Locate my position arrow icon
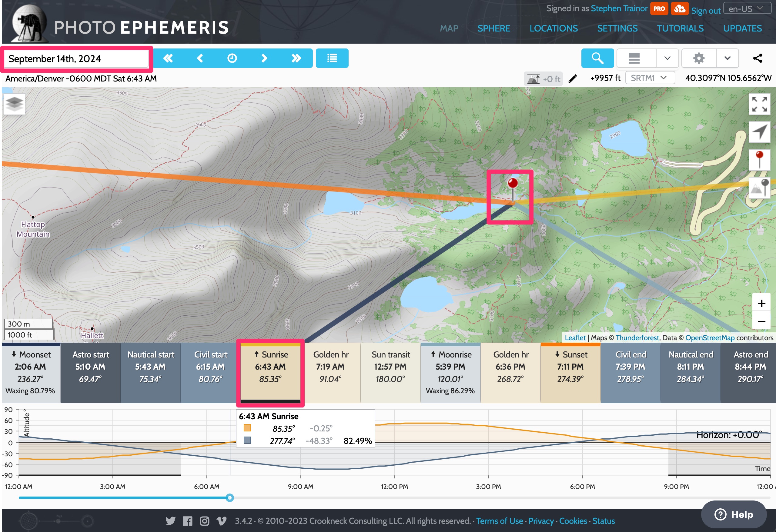The width and height of the screenshot is (776, 532). tap(759, 132)
